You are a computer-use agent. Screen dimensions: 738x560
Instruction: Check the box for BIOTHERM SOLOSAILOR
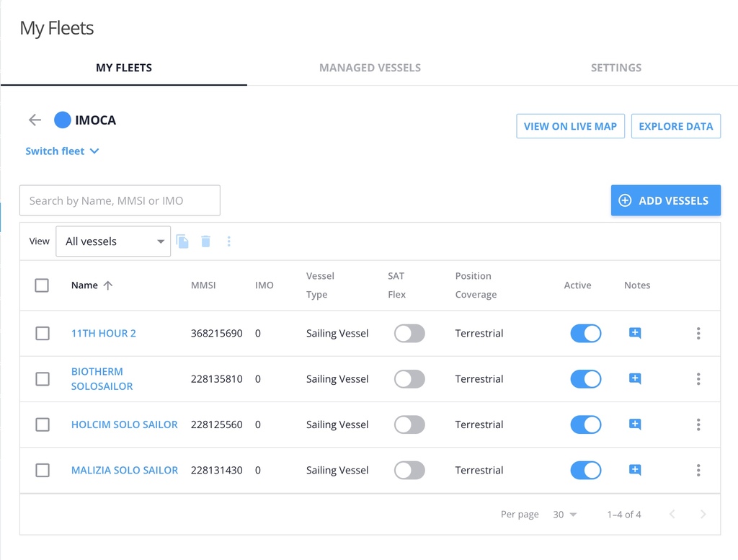tap(43, 379)
